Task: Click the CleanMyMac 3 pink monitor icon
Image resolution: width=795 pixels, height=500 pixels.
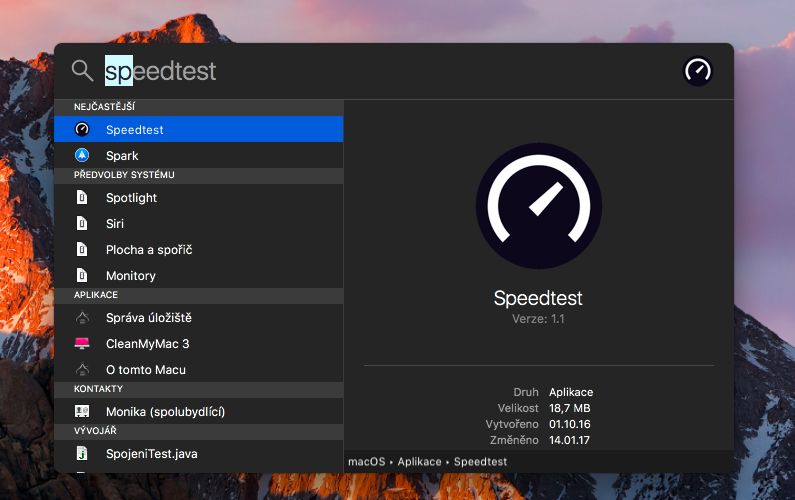Action: 83,344
